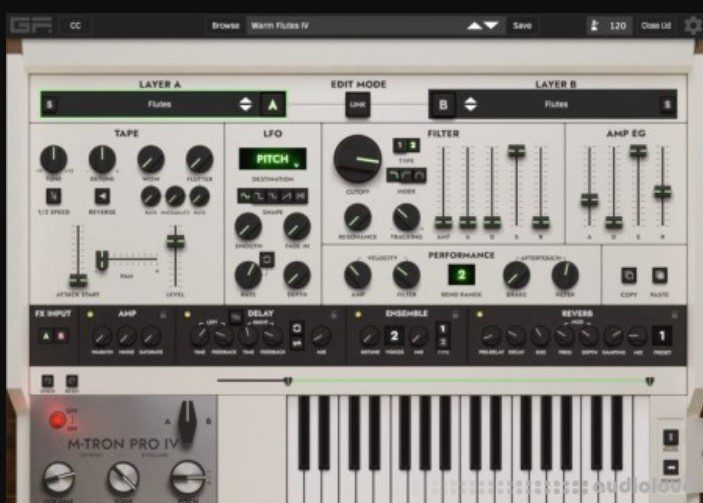Click the Redo icon below FX Input
Image resolution: width=703 pixels, height=503 pixels.
point(72,381)
